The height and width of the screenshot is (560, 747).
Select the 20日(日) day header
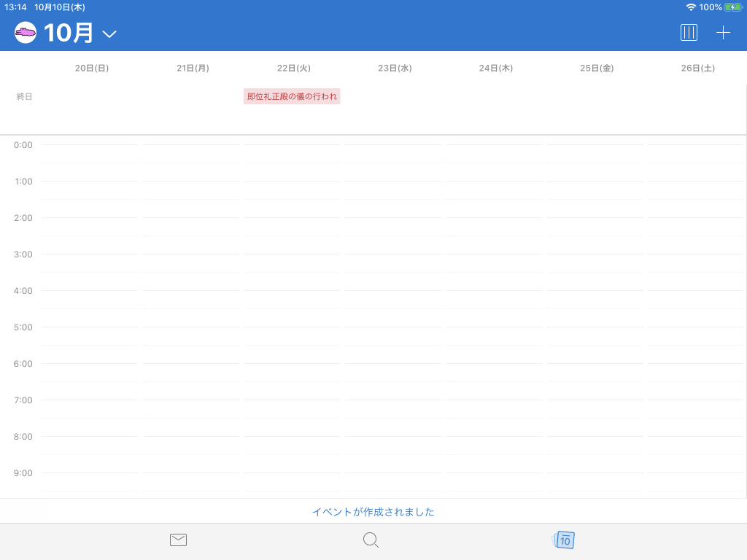click(x=92, y=68)
